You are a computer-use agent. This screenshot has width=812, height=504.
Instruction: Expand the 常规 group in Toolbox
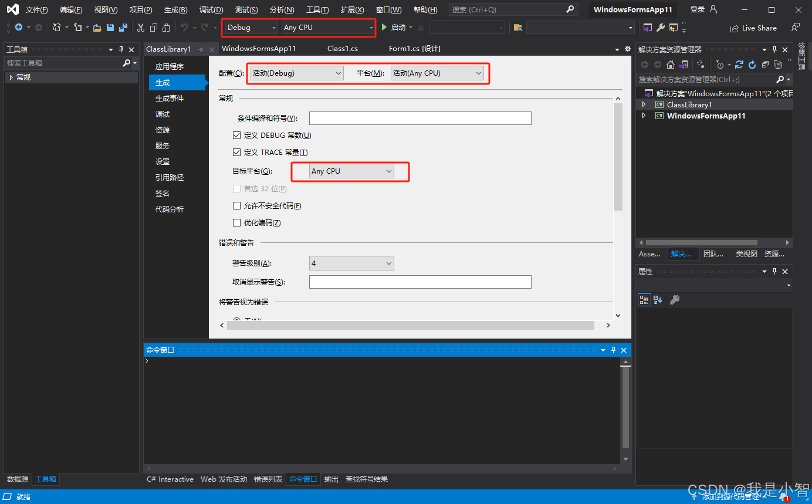point(11,77)
